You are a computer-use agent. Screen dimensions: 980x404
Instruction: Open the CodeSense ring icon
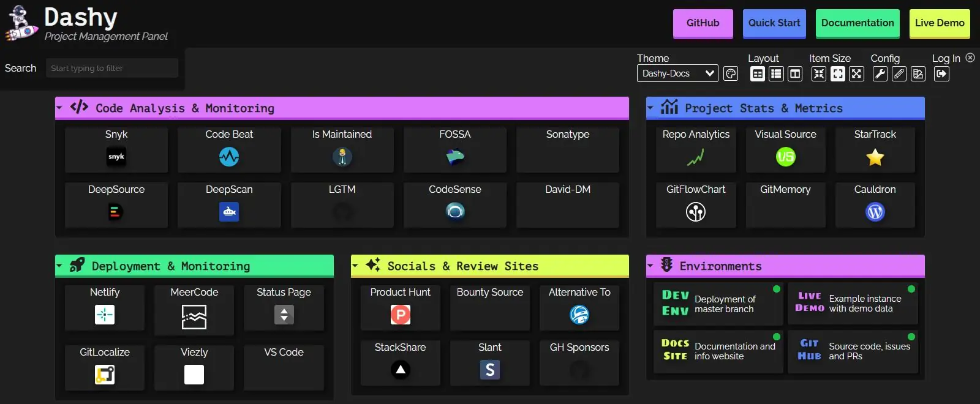pos(455,212)
